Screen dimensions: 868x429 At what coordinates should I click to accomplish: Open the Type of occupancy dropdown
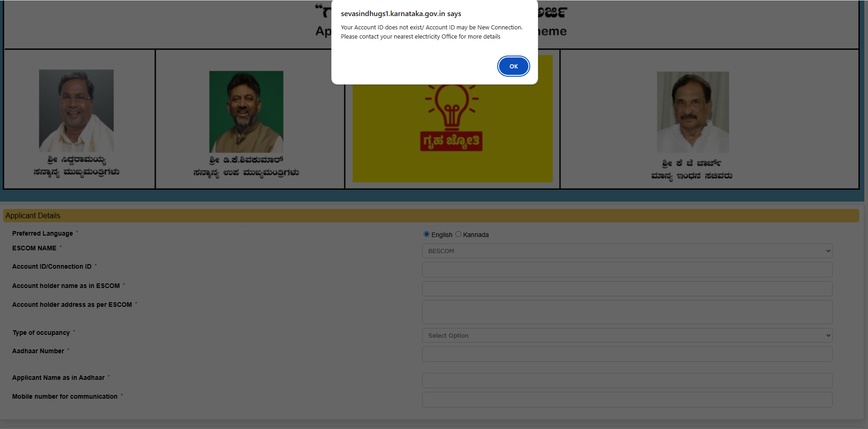point(627,335)
